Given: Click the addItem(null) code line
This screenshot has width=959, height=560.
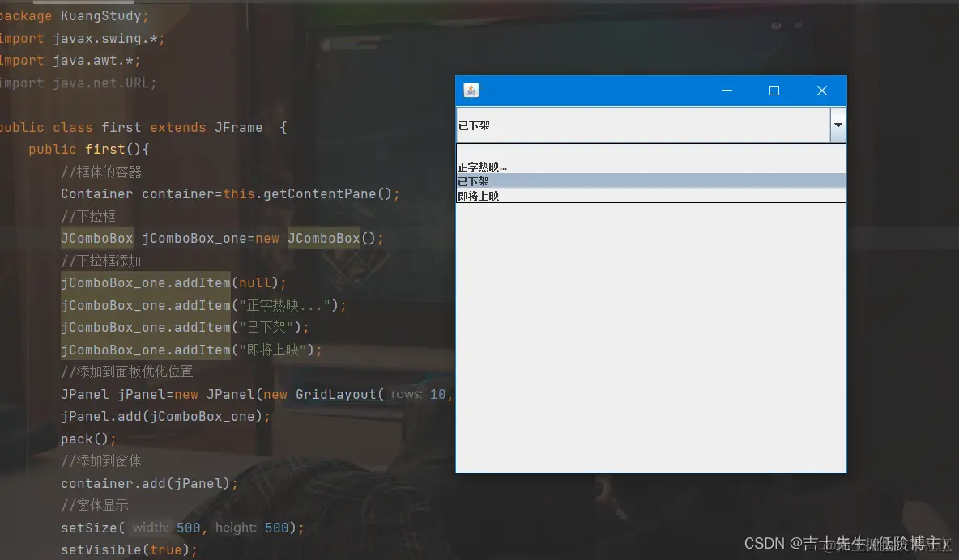Looking at the screenshot, I should click(173, 283).
